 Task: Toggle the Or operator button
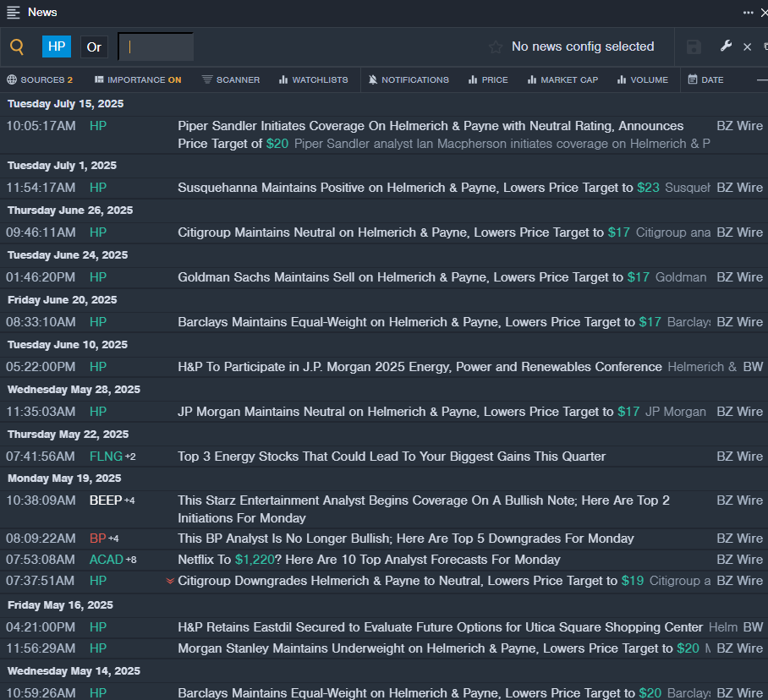(94, 47)
